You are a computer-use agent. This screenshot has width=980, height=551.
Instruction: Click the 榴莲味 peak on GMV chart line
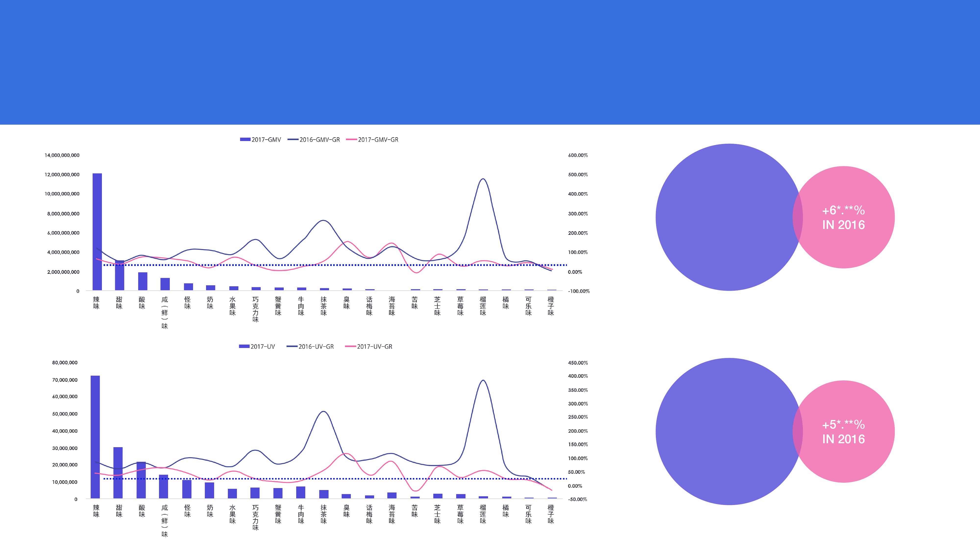point(483,179)
